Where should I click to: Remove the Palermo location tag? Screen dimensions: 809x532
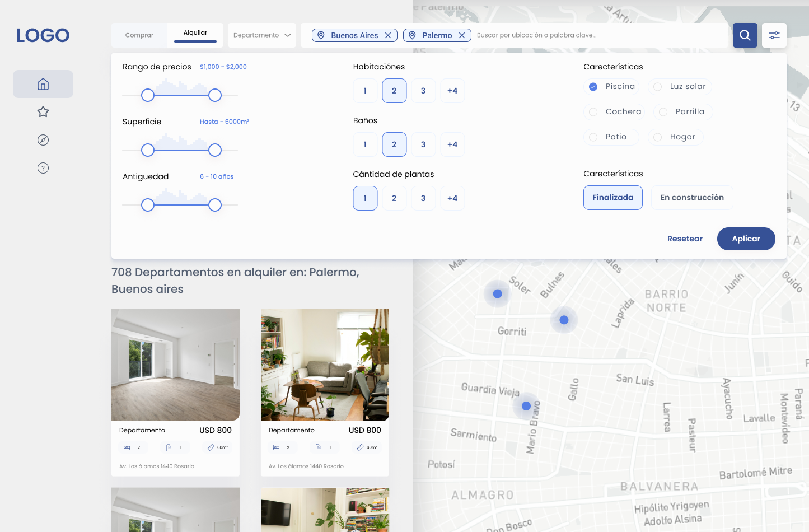tap(462, 35)
